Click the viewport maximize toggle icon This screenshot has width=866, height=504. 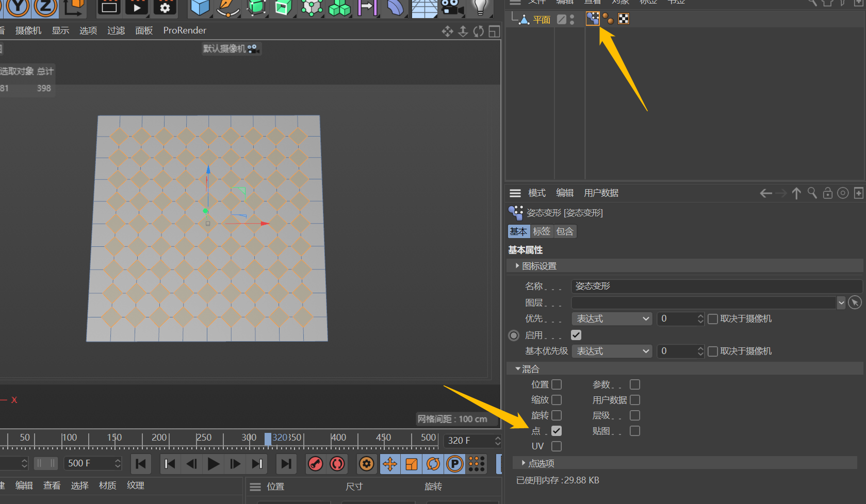494,31
